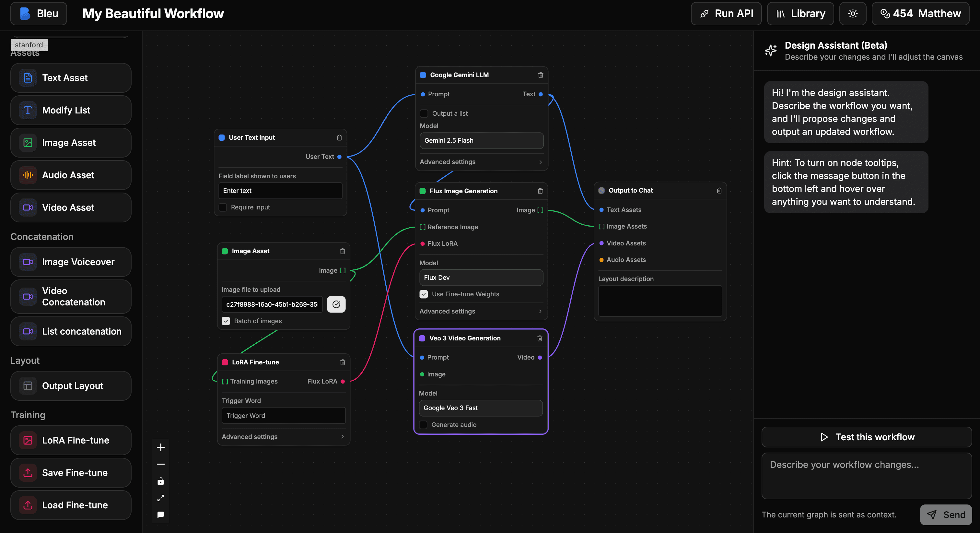Toggle node tooltips message button
980x533 pixels.
tap(160, 515)
